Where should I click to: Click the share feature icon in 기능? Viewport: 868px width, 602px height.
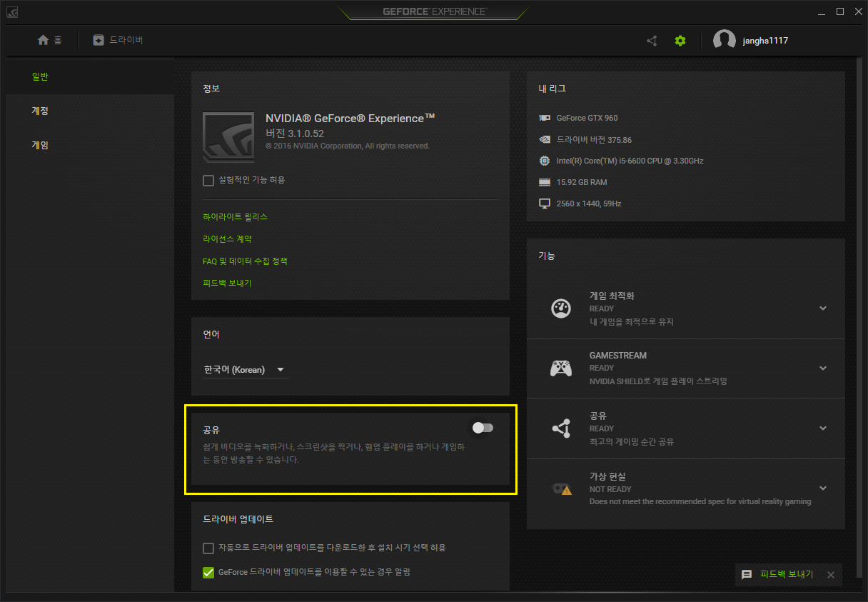(x=561, y=428)
